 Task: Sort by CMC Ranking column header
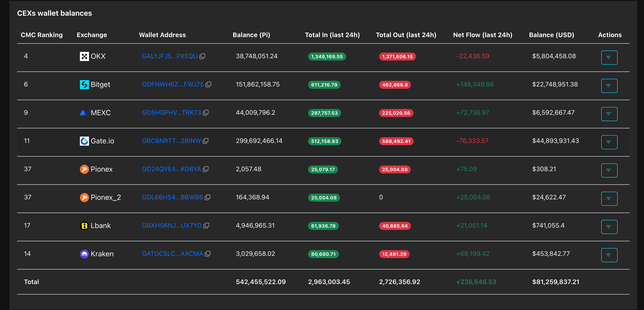42,35
